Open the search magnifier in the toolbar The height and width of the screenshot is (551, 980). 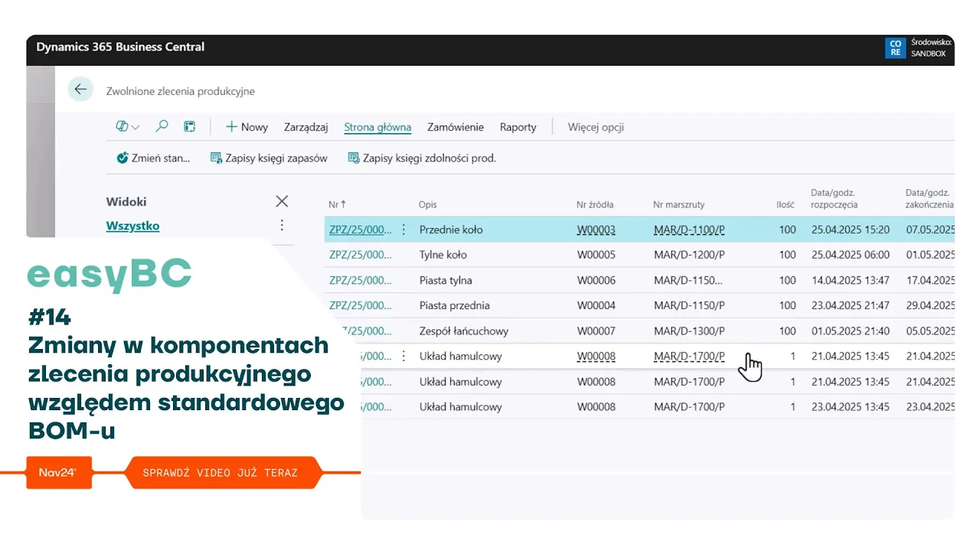(162, 127)
